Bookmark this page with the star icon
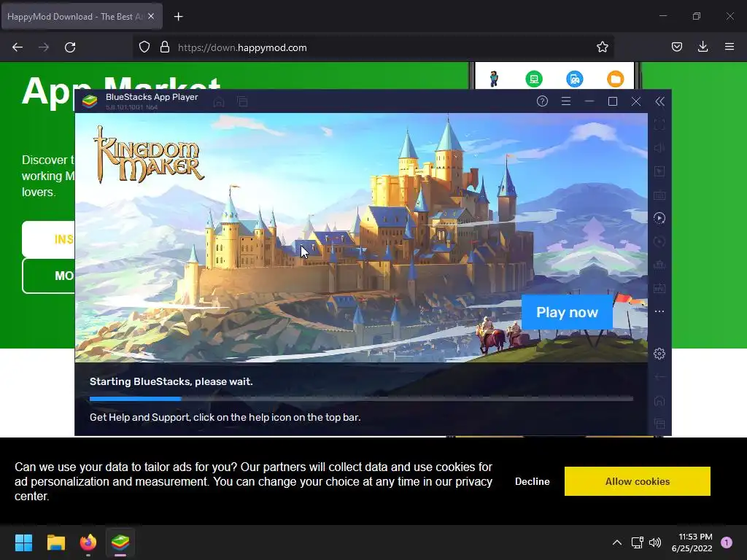Viewport: 747px width, 560px height. [602, 47]
